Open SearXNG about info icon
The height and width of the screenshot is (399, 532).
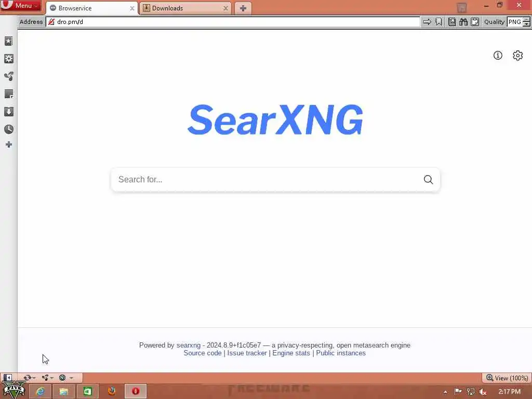(x=498, y=55)
